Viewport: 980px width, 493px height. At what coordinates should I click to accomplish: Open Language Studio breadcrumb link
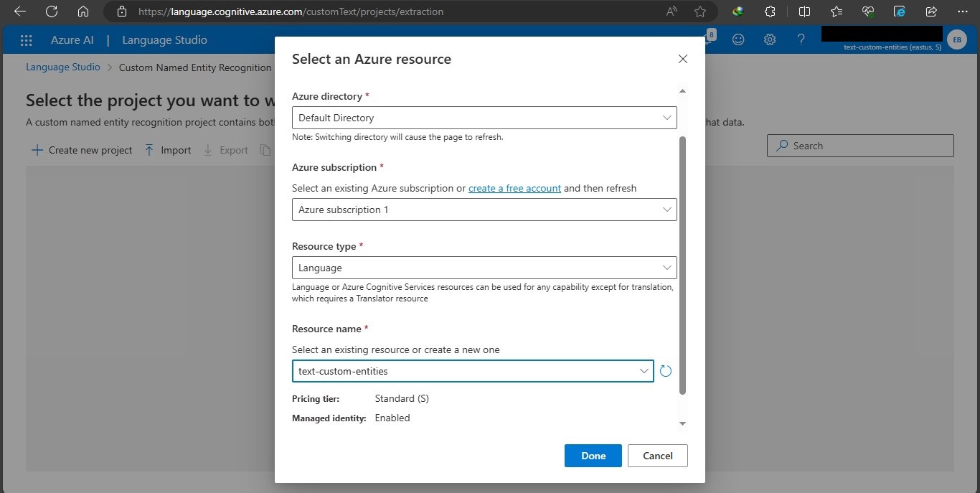63,67
